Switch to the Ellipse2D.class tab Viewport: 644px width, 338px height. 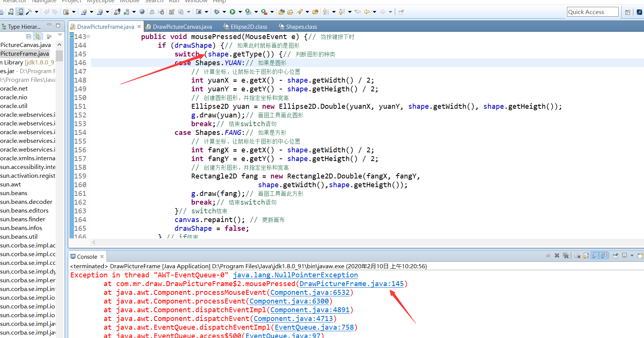pyautogui.click(x=246, y=27)
